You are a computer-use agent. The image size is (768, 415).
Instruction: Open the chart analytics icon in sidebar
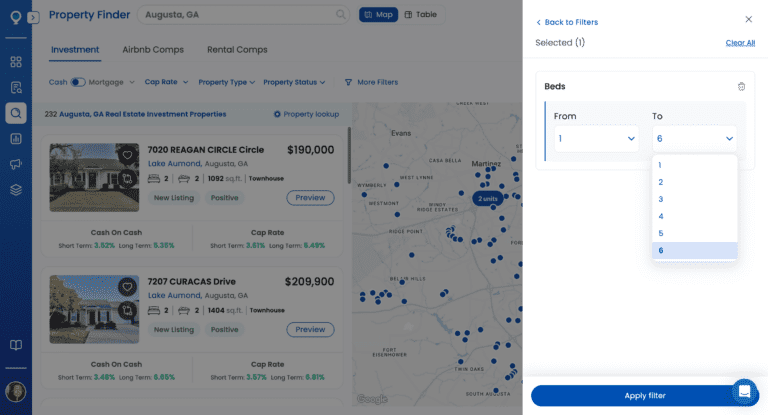pyautogui.click(x=16, y=138)
